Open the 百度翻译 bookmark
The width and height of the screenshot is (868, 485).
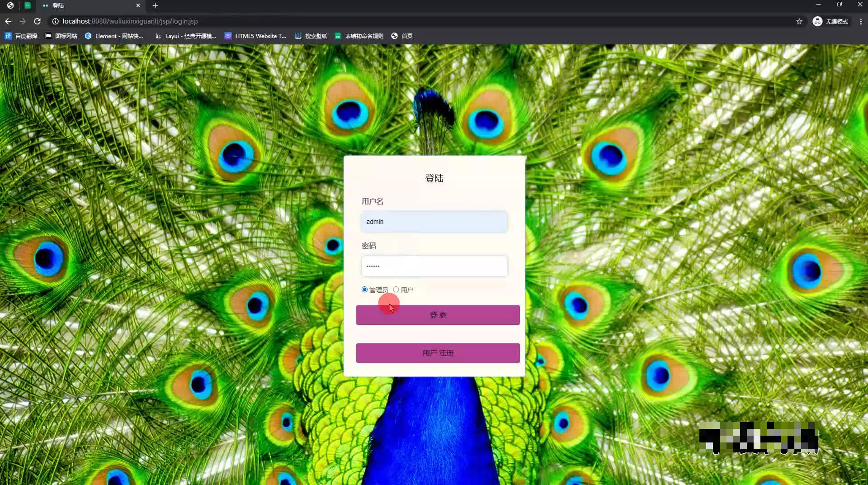point(21,36)
